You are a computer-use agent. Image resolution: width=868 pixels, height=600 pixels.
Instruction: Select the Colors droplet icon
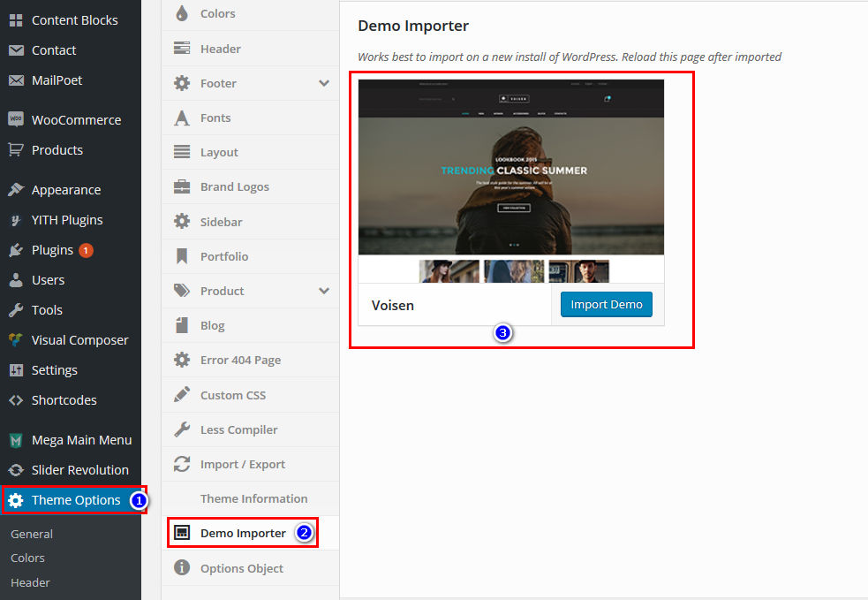(x=183, y=14)
